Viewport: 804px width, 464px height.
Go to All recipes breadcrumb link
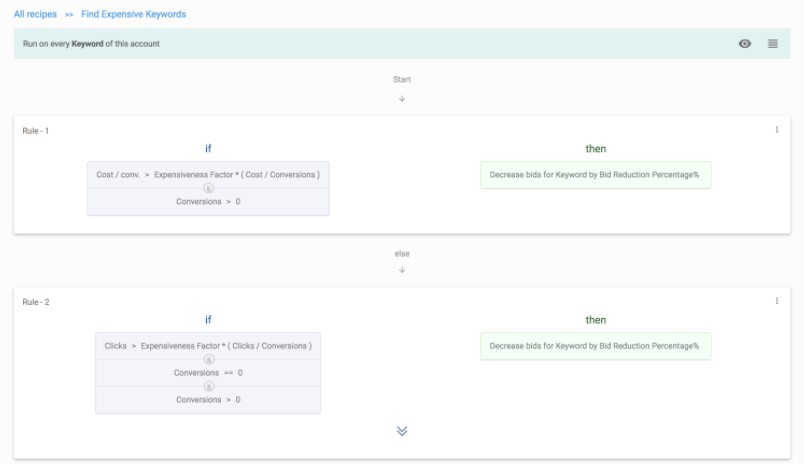click(35, 15)
